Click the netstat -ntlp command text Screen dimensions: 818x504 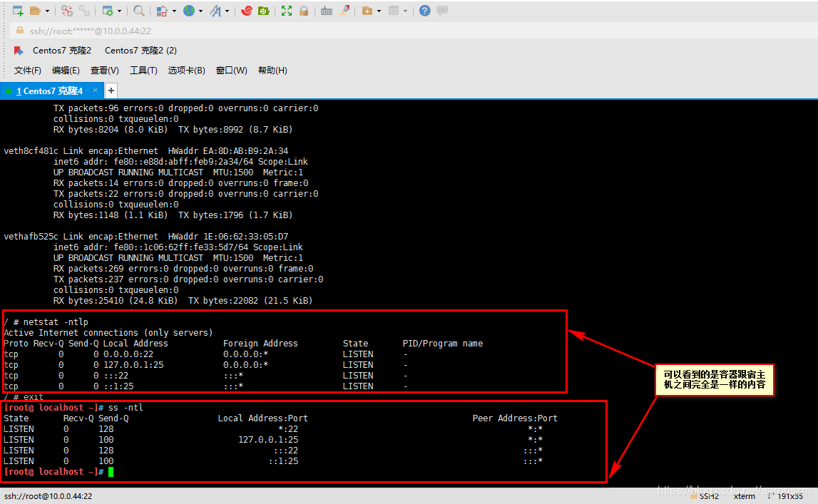(56, 322)
